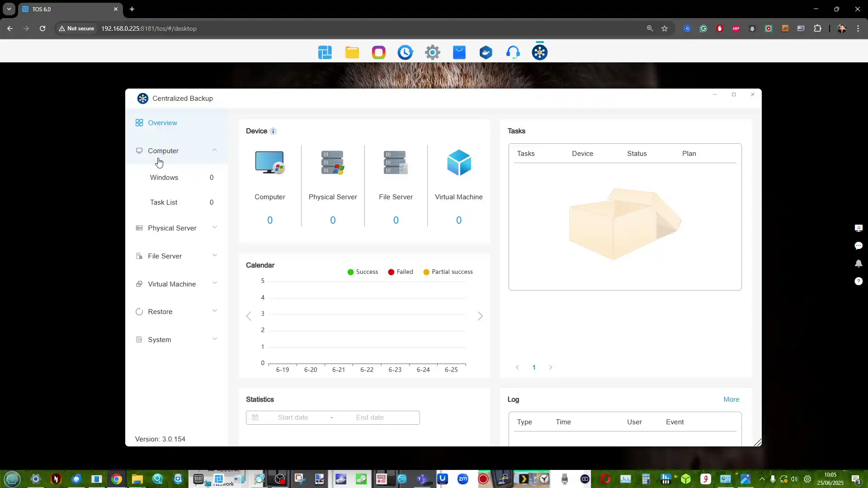Click the calendar icon in Statistics date field
Image resolution: width=868 pixels, height=488 pixels.
255,418
